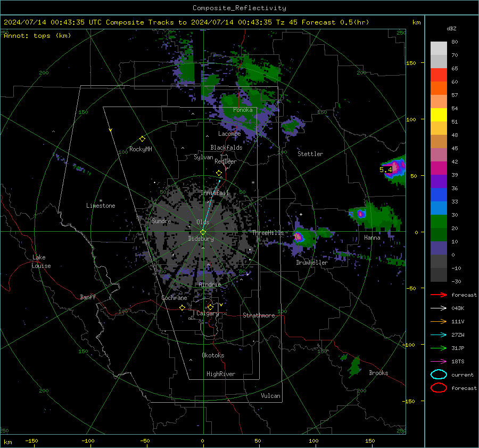Click the Sylvan label
479x448 pixels.
click(203, 157)
